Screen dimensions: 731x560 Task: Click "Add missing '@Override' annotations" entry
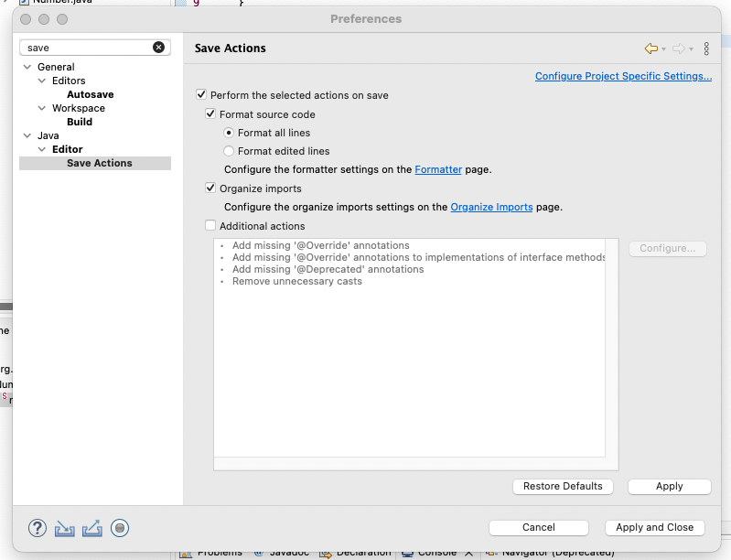point(321,245)
